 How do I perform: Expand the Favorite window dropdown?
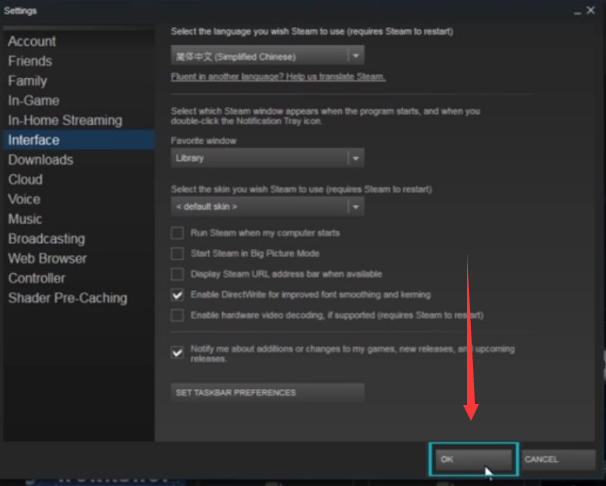[x=267, y=158]
